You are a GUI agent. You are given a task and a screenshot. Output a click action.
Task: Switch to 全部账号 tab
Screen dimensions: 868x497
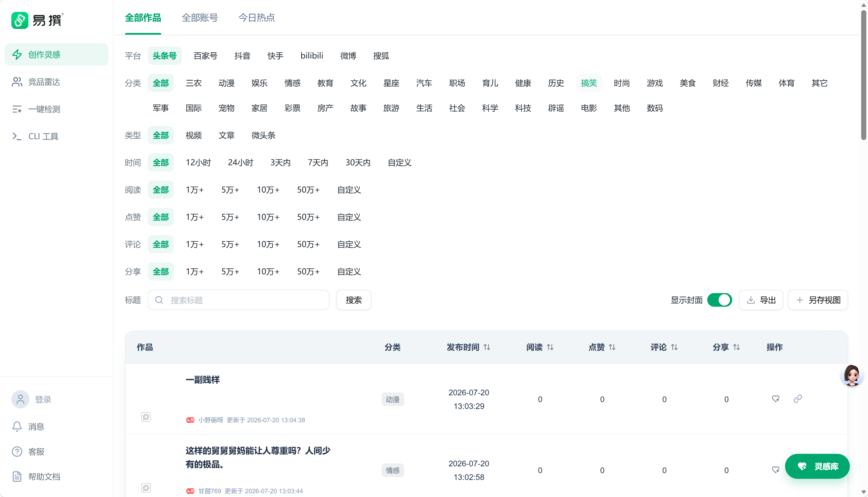[x=200, y=18]
